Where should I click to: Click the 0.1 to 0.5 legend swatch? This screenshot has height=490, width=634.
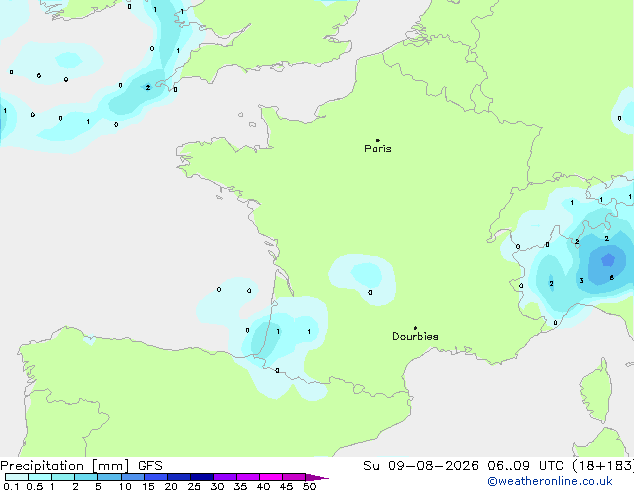coord(17,477)
